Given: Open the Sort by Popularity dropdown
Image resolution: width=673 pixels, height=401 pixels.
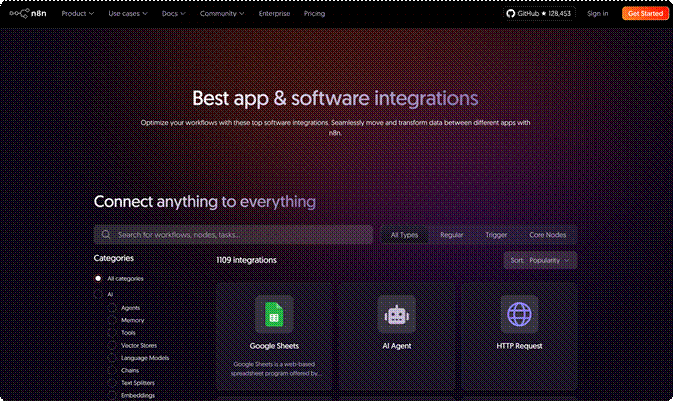Looking at the screenshot, I should (x=540, y=260).
